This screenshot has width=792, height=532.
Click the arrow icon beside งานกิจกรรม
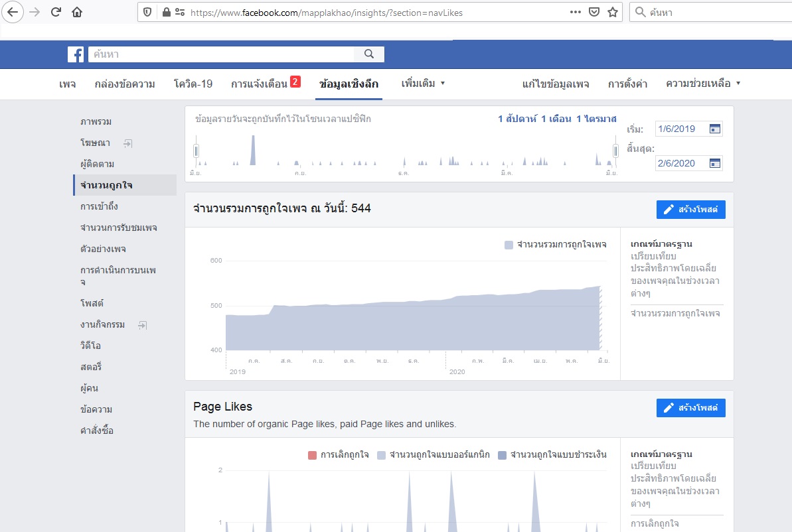coord(143,325)
